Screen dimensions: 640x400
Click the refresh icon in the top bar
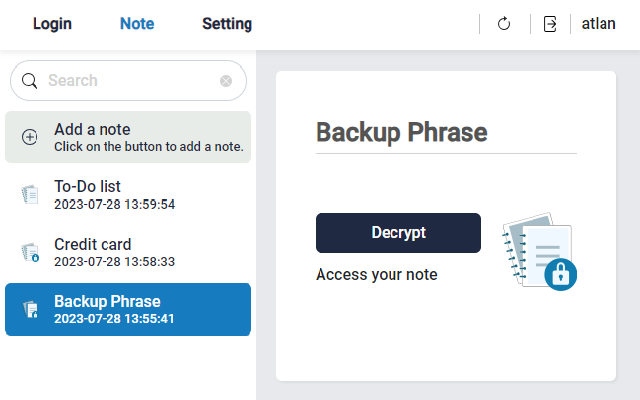(504, 24)
